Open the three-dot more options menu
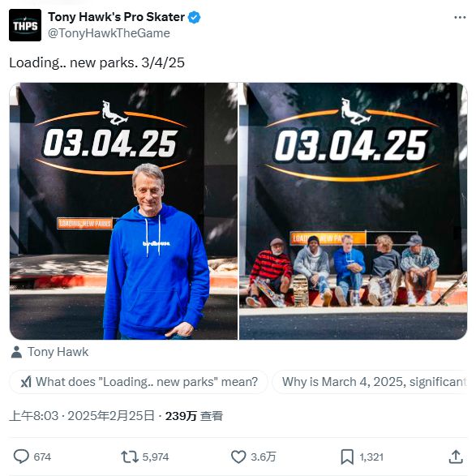476x476 pixels. click(460, 17)
